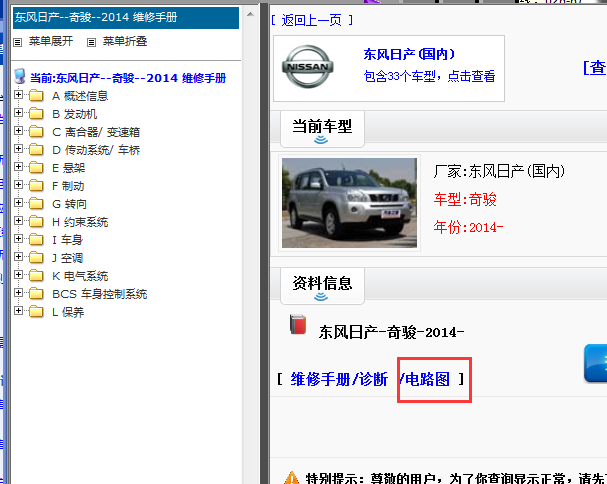Click the silver SUV car thumbnail
The image size is (607, 484).
click(349, 203)
